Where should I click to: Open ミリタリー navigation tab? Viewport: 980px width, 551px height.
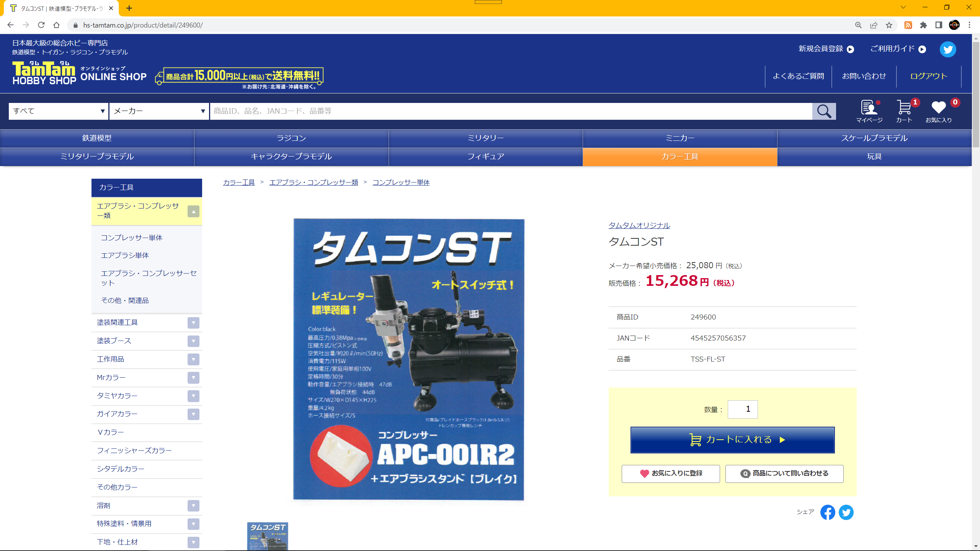tap(485, 138)
